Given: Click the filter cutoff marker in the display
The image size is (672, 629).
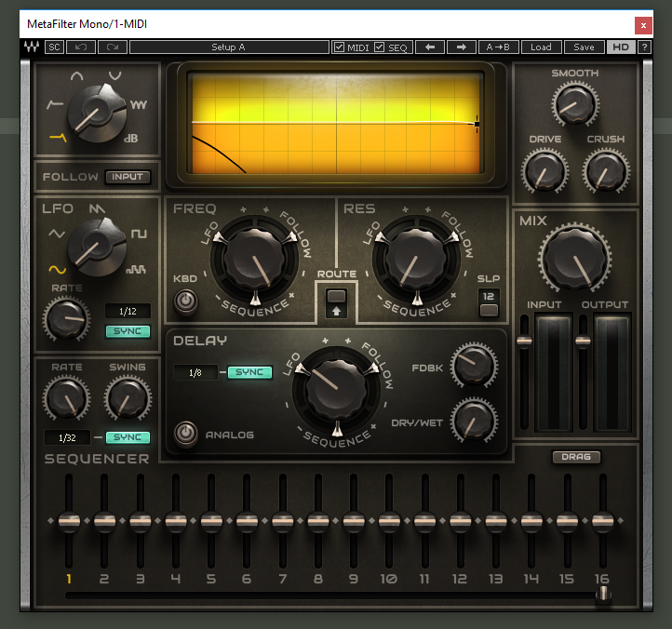Looking at the screenshot, I should click(x=477, y=124).
